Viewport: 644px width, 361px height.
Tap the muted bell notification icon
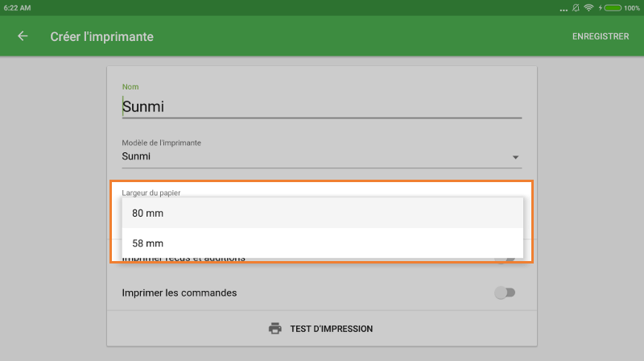[x=576, y=7]
